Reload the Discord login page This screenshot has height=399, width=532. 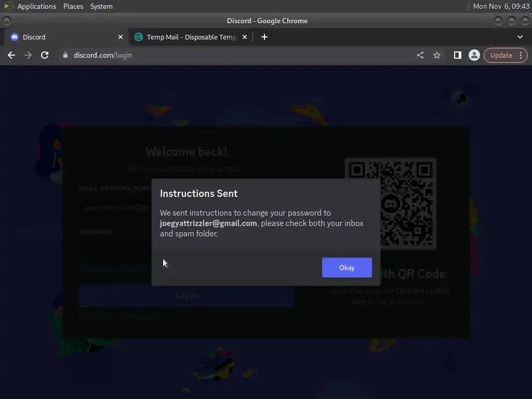[x=45, y=55]
